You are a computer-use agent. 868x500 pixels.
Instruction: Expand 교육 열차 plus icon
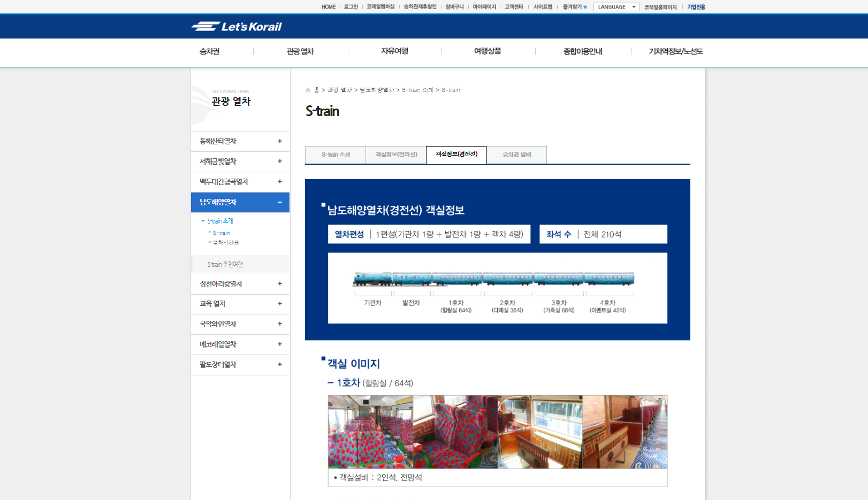(279, 304)
